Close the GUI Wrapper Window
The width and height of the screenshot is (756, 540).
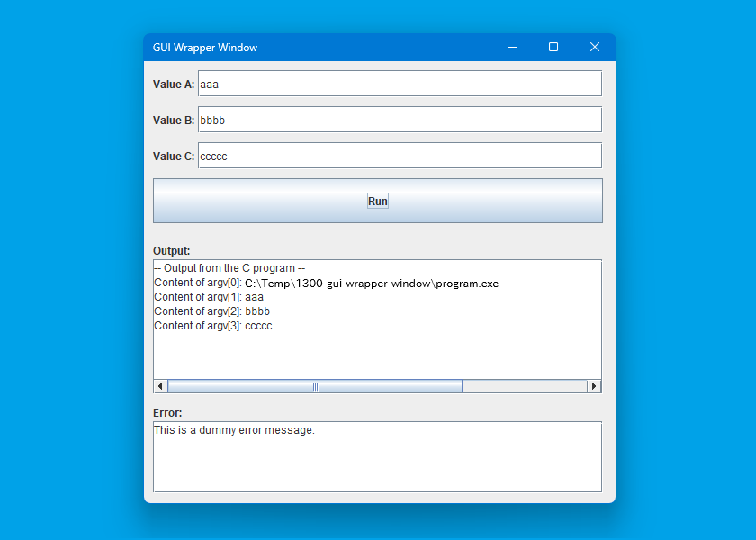(x=594, y=48)
